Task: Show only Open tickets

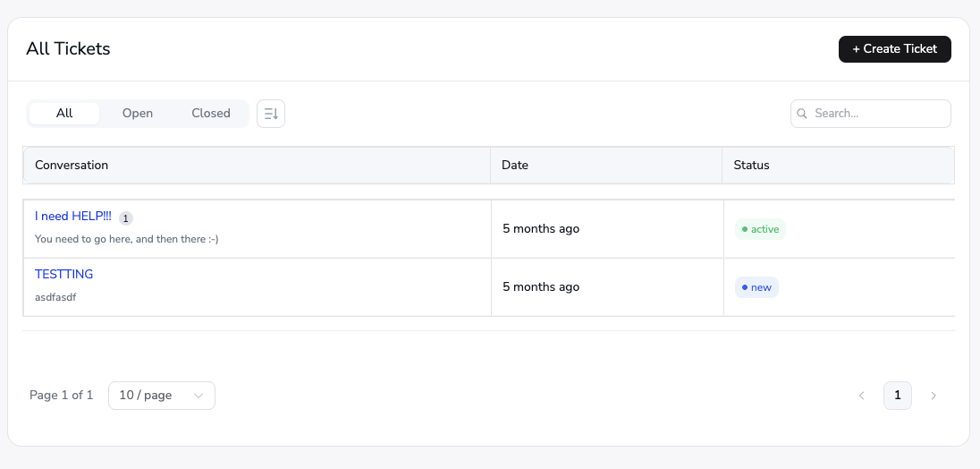Action: (138, 114)
